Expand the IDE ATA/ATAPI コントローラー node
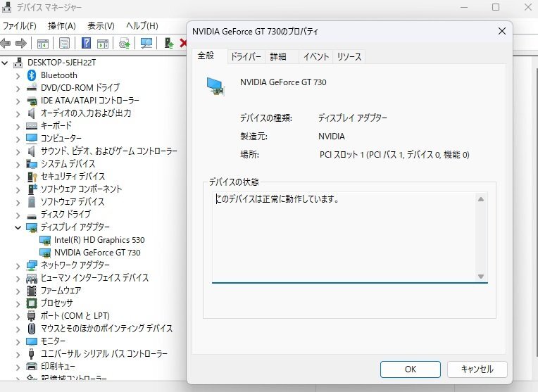Screen dimensions: 538x392 18,101
